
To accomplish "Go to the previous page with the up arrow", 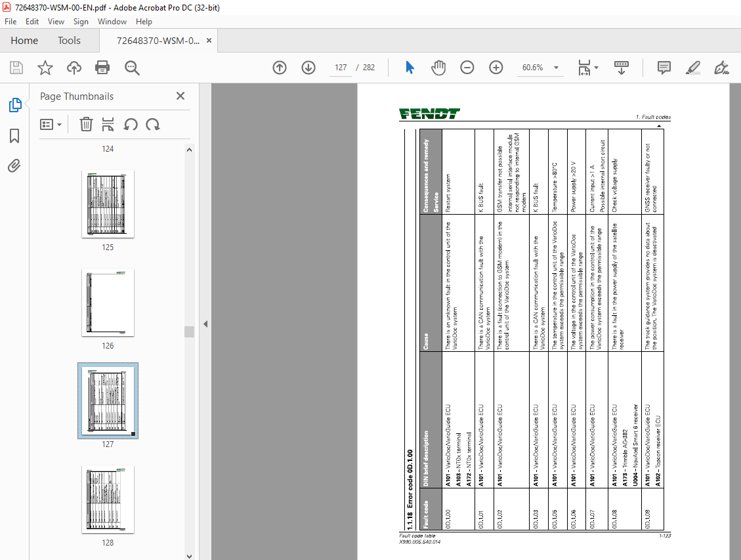I will pos(280,68).
